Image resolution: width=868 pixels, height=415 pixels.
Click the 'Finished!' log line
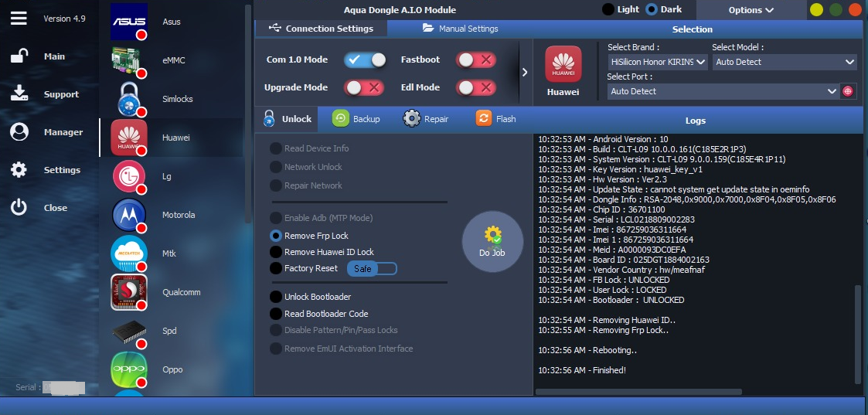[582, 370]
